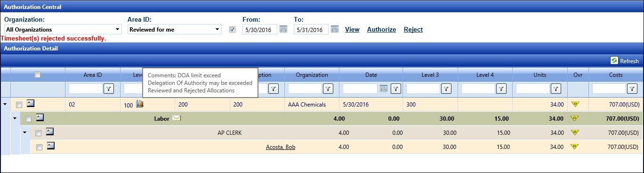Click the Reject link
This screenshot has width=644, height=173.
coord(413,29)
